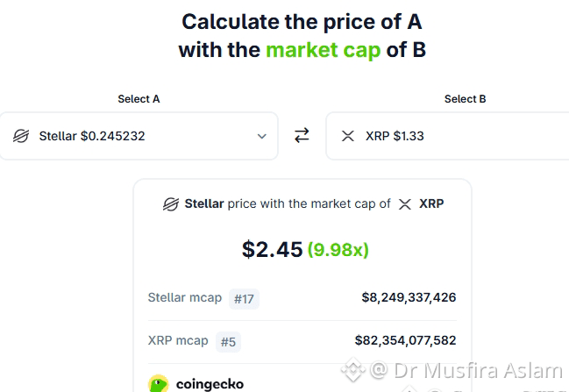Screen dimensions: 569x392
Task: Click the XRP icon in result card header
Action: pos(405,204)
